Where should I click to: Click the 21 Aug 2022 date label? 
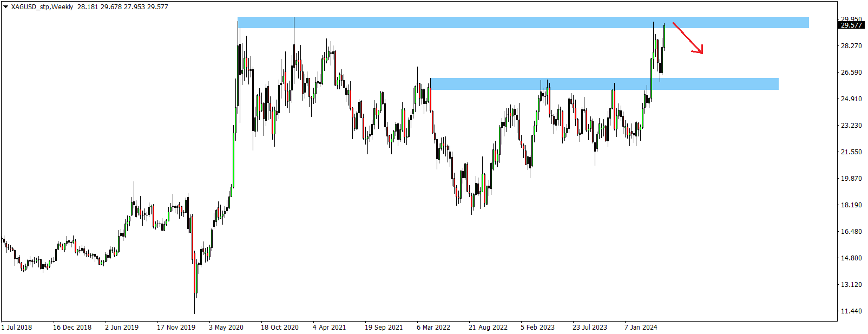pyautogui.click(x=488, y=328)
